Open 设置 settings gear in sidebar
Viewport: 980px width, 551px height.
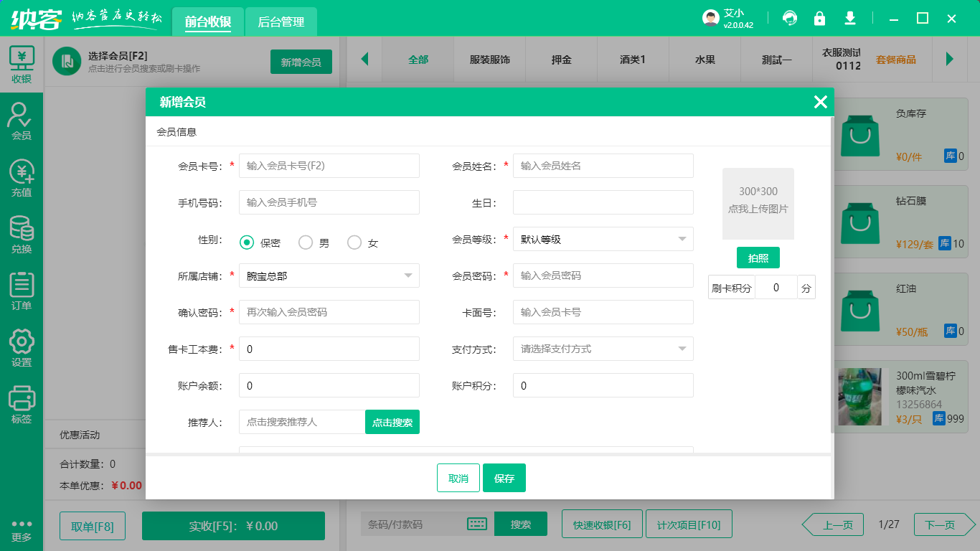click(x=22, y=348)
